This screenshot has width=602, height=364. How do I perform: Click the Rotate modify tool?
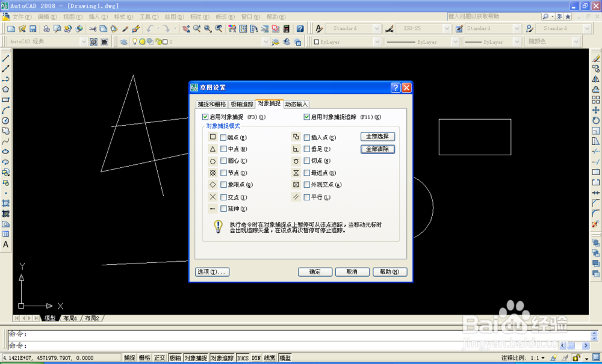596,121
